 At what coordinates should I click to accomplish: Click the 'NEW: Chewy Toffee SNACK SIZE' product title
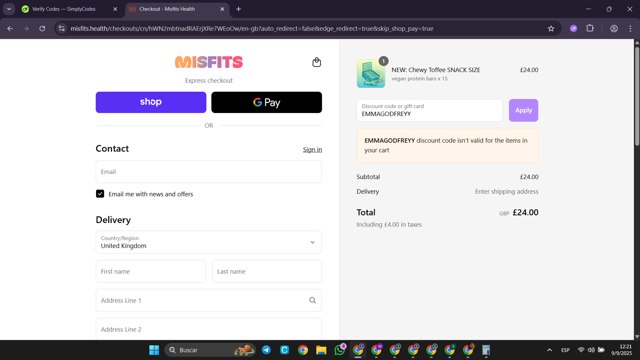pyautogui.click(x=436, y=70)
